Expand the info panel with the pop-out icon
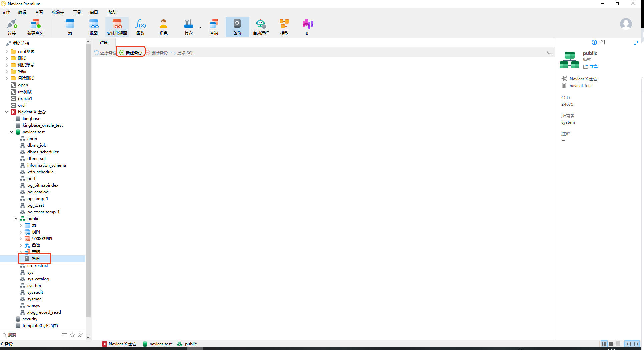644x350 pixels. coord(635,42)
